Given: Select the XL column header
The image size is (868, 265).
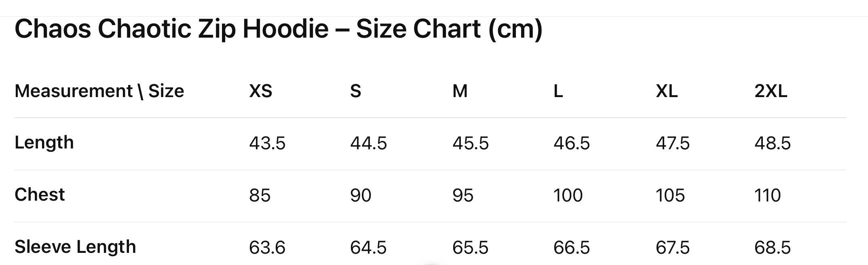Looking at the screenshot, I should pyautogui.click(x=666, y=91).
